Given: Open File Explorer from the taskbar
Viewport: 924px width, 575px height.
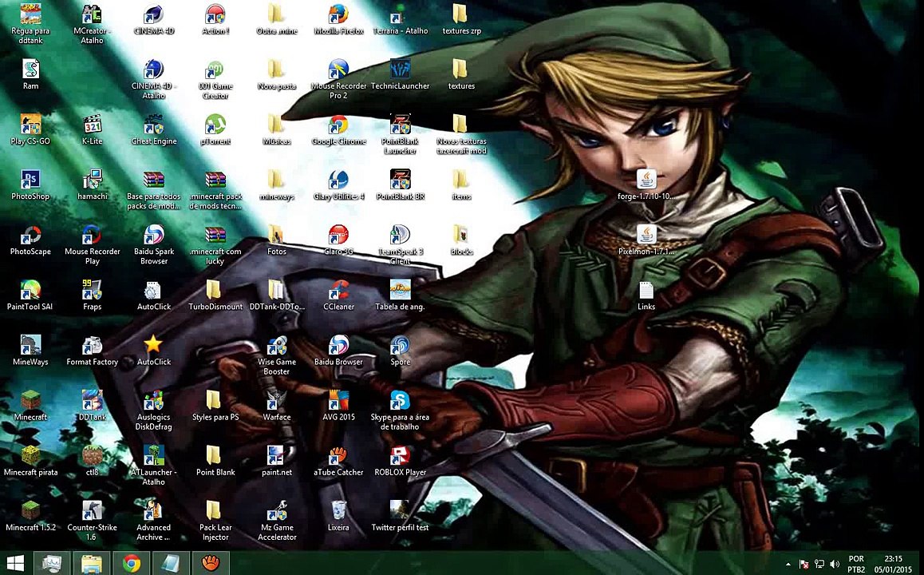Looking at the screenshot, I should point(91,563).
